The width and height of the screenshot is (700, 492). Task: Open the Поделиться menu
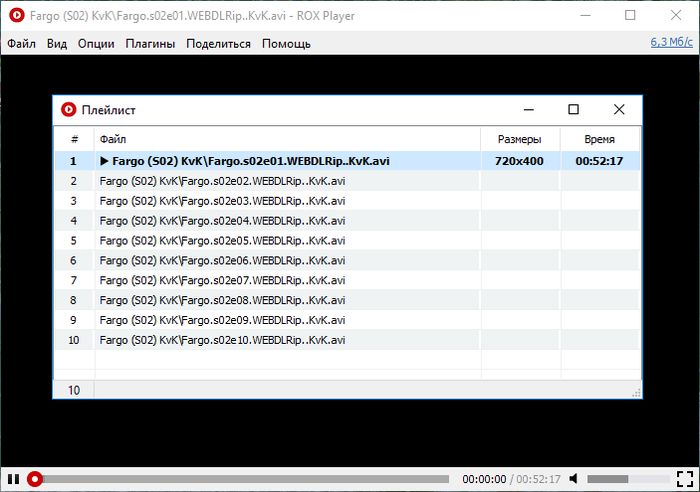point(218,44)
